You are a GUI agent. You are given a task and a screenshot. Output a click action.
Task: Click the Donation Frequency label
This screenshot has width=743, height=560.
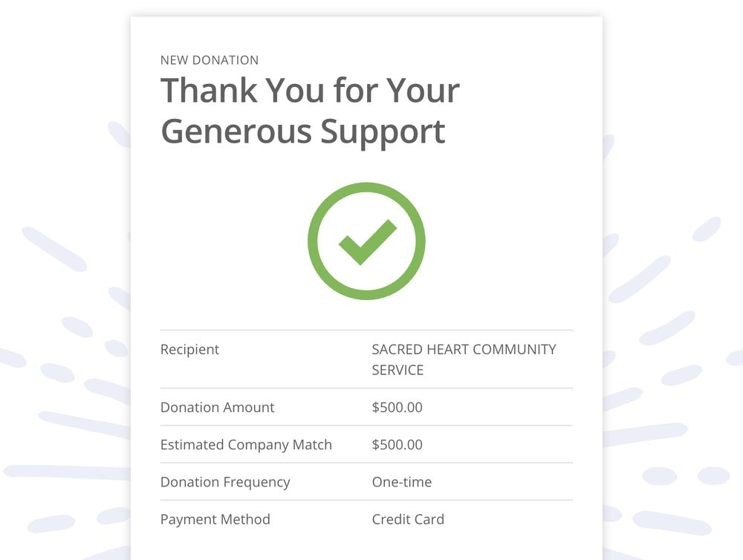point(225,482)
